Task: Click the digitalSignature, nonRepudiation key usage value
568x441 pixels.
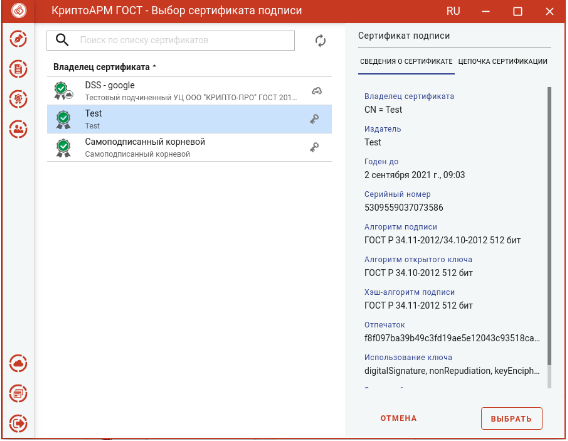Action: tap(452, 371)
